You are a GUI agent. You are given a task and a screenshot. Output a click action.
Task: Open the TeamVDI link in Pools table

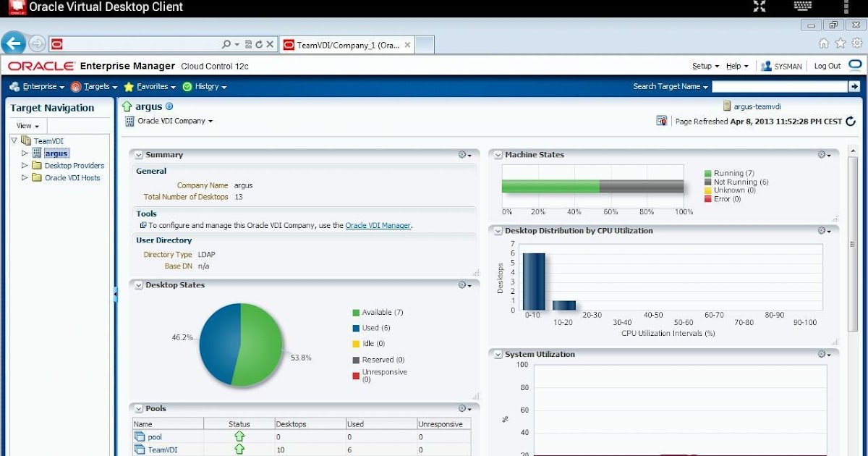pos(162,449)
